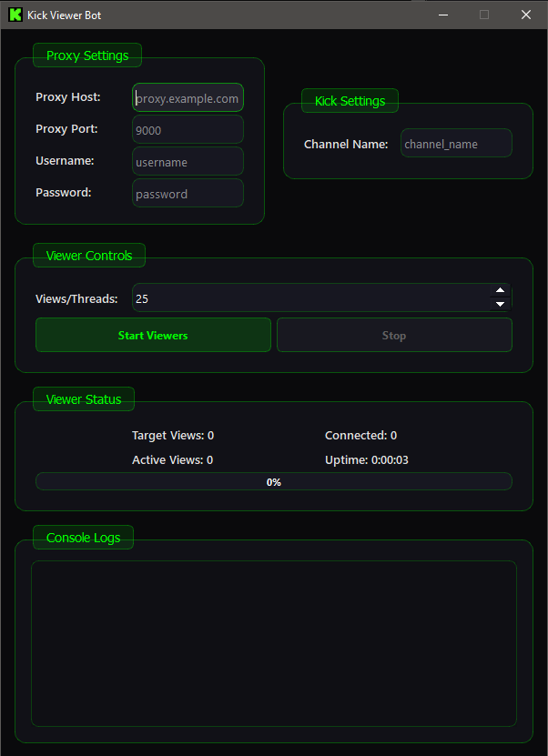Screen dimensions: 548x756
Task: Click the Username input field
Action: (x=188, y=161)
